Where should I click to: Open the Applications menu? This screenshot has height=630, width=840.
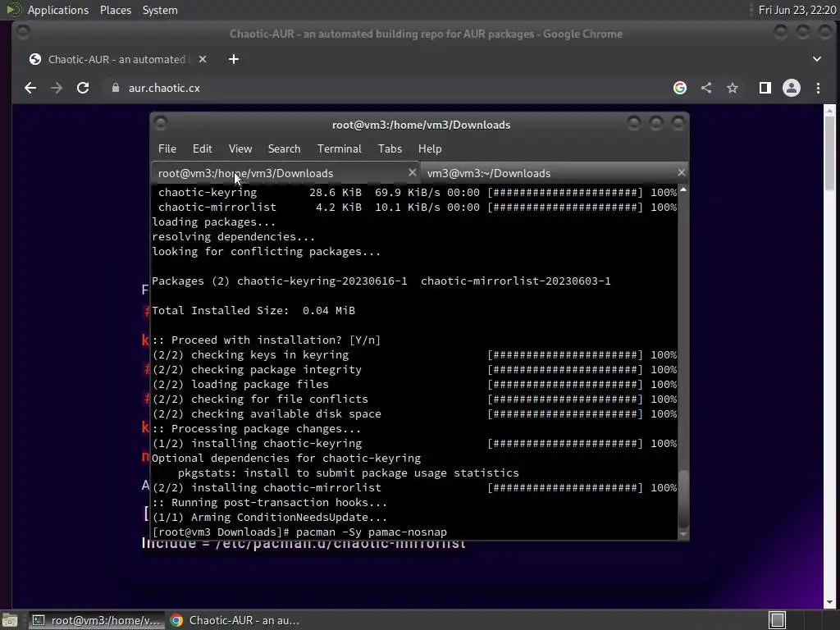tap(58, 10)
